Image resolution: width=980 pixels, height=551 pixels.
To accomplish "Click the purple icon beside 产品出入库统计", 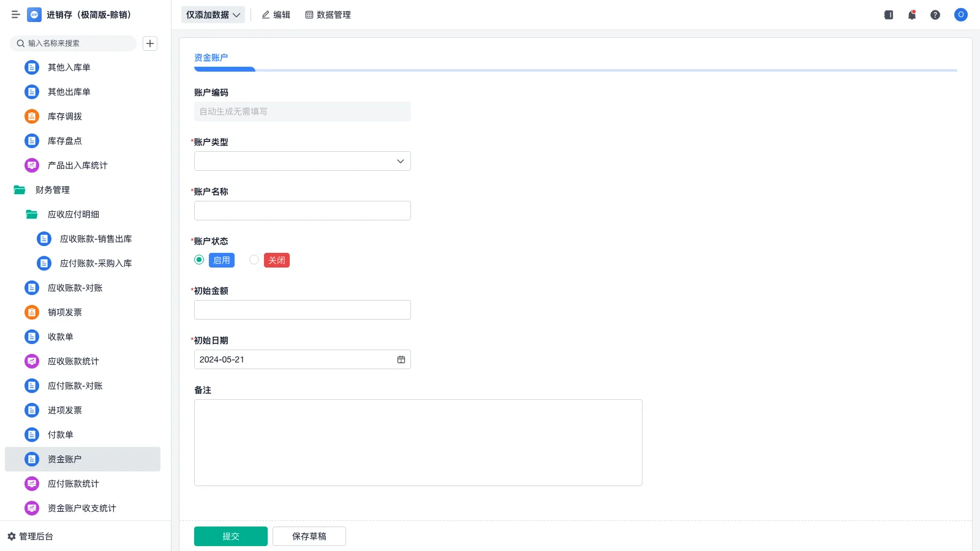I will coord(32,165).
